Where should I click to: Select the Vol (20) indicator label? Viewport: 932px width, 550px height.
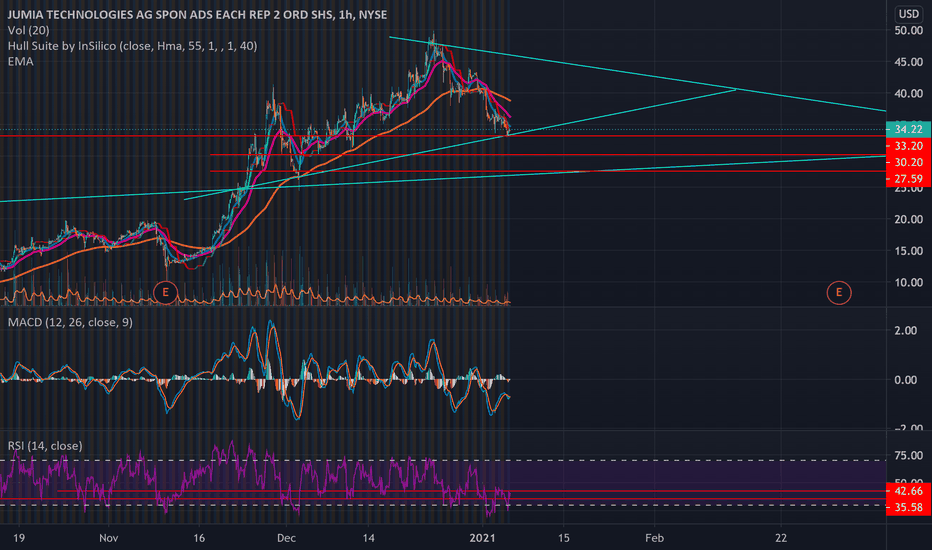[x=29, y=30]
